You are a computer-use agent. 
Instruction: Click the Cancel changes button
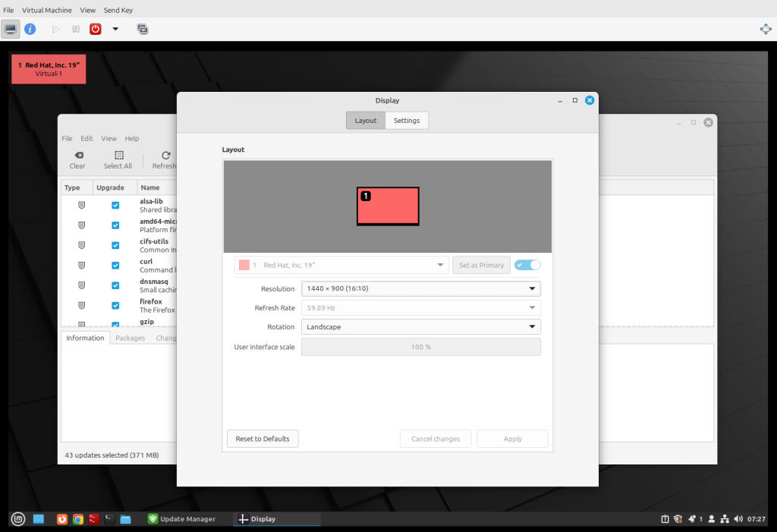[x=436, y=439]
